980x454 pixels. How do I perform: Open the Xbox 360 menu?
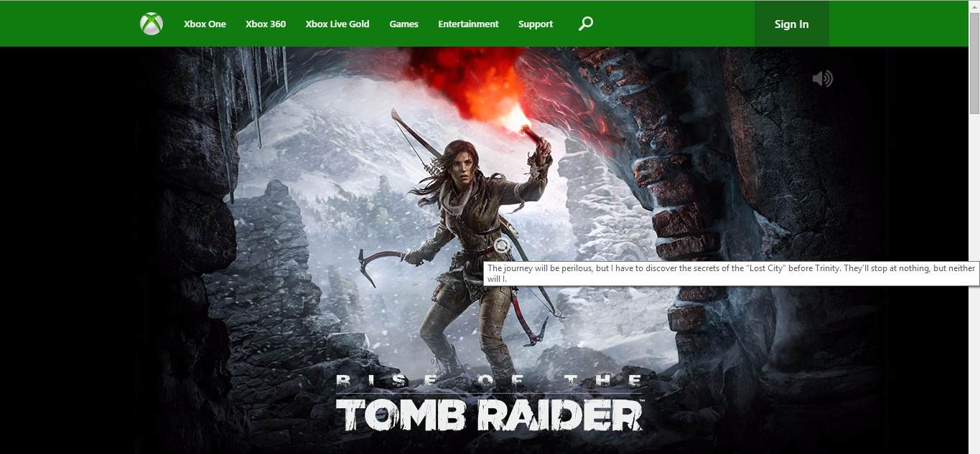point(266,24)
